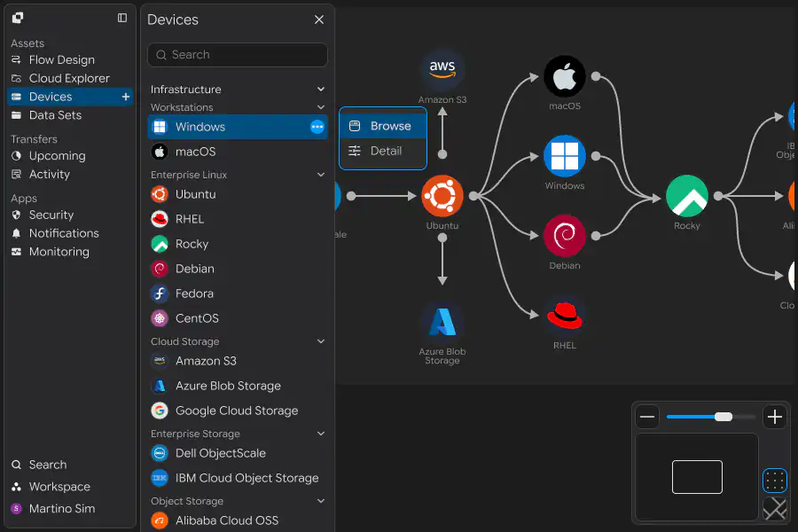Open Windows device more options button
The height and width of the screenshot is (532, 798).
(317, 127)
